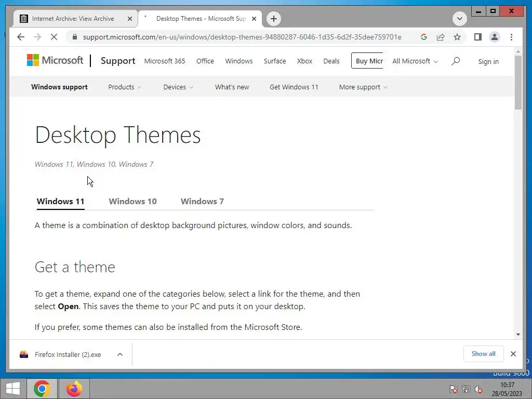The height and width of the screenshot is (399, 532).
Task: Open the Chrome profile avatar
Action: (x=495, y=37)
